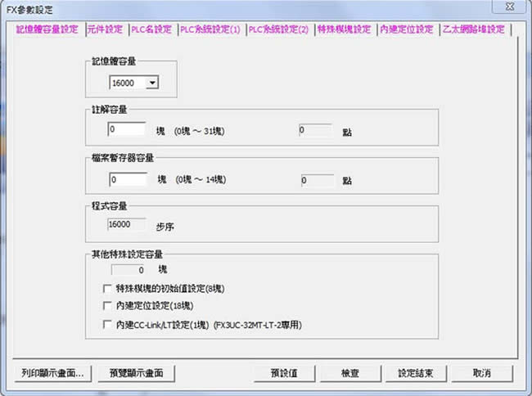Open the PLC名設定 tab
The height and width of the screenshot is (396, 532).
click(x=151, y=29)
